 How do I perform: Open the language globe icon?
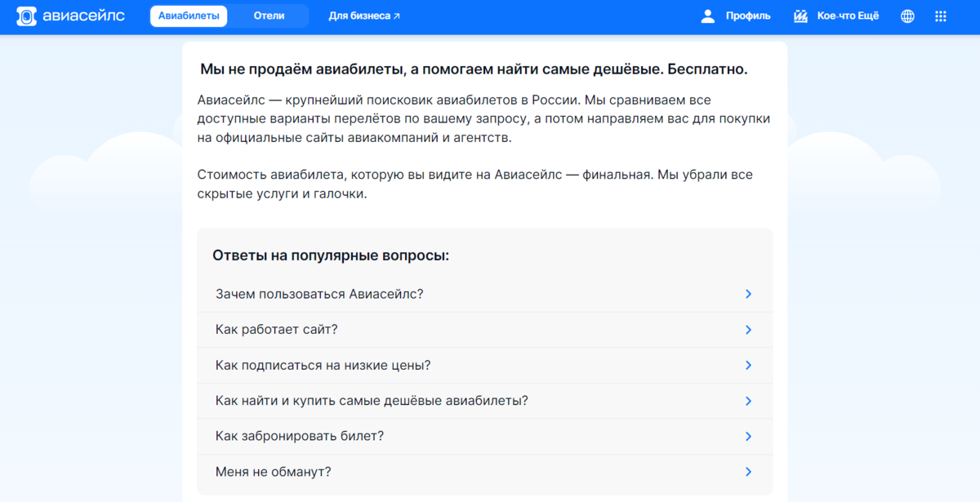[907, 16]
